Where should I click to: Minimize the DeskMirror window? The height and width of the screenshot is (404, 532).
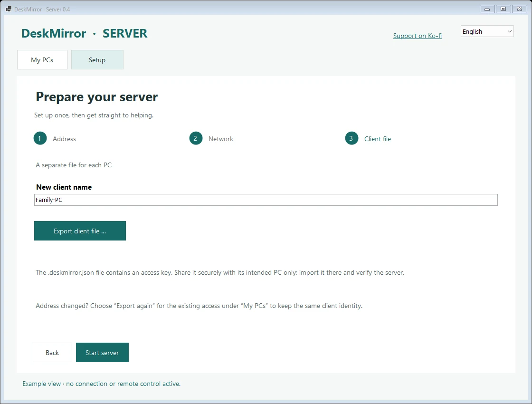pyautogui.click(x=487, y=9)
